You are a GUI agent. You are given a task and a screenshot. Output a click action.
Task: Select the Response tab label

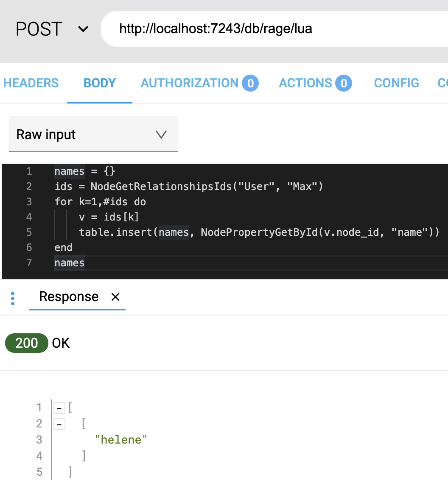[69, 297]
